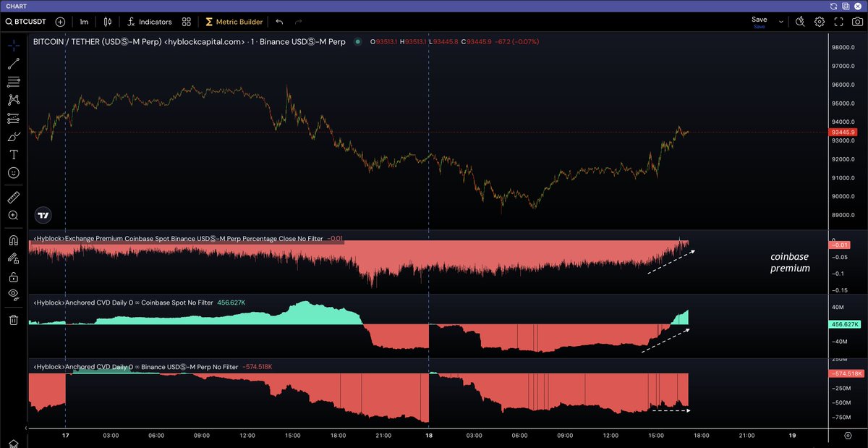This screenshot has height=448, width=868.
Task: Select the brush drawing tool
Action: pyautogui.click(x=14, y=136)
